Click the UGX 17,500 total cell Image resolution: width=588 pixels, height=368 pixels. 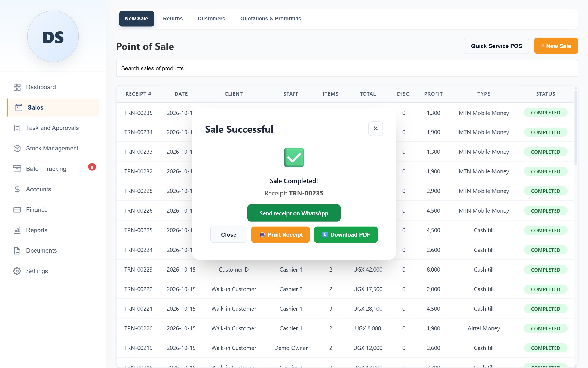point(368,289)
